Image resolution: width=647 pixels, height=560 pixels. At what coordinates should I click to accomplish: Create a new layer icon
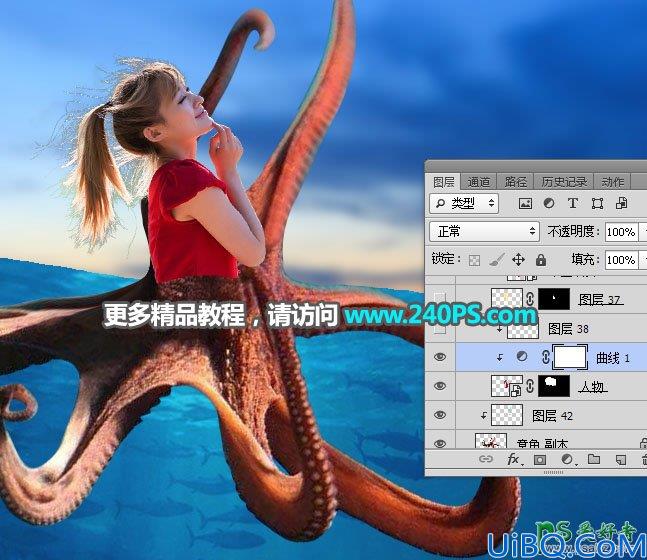coord(621,459)
